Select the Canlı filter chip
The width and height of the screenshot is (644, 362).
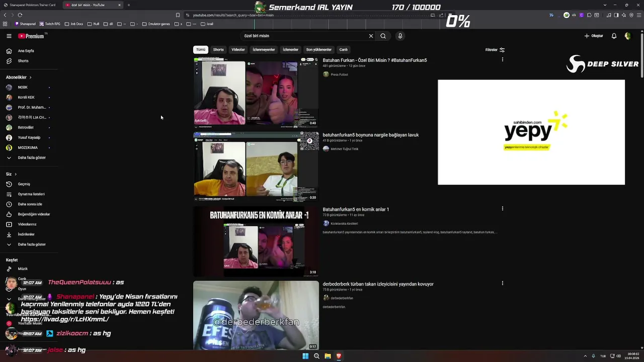(x=343, y=50)
